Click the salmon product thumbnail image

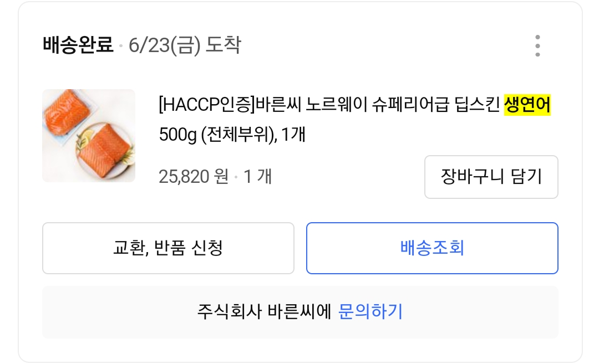coord(89,136)
